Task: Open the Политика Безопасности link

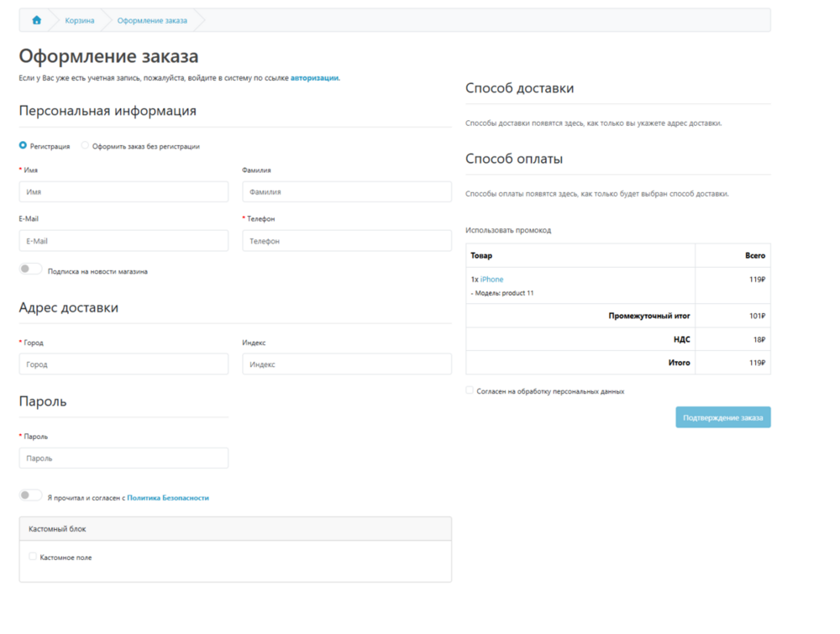Action: (168, 497)
